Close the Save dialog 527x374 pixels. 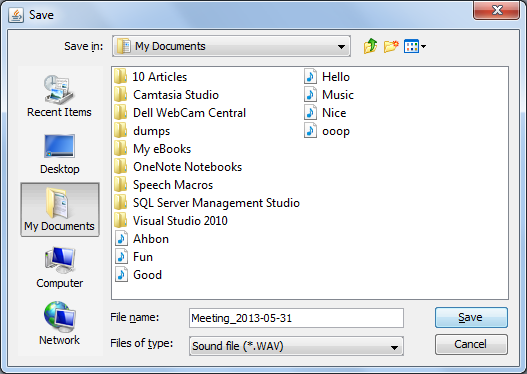click(x=497, y=10)
